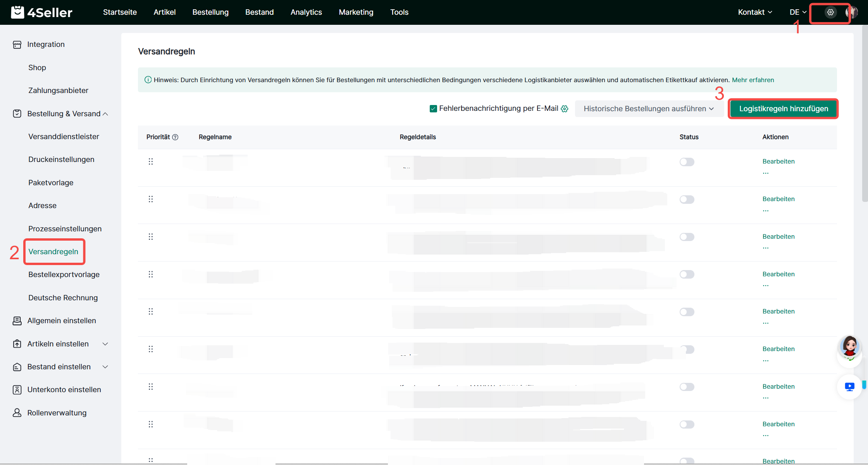Turn on the third rule's status switch
The width and height of the screenshot is (868, 465).
pos(687,237)
